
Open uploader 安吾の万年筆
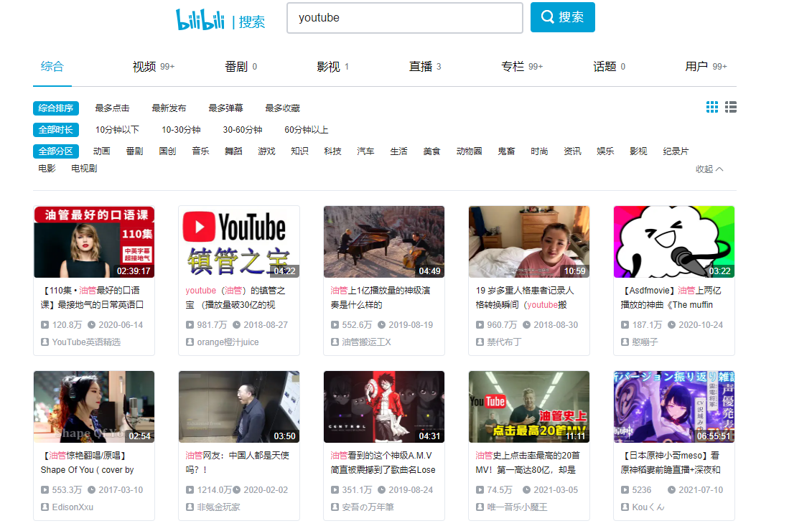point(368,507)
